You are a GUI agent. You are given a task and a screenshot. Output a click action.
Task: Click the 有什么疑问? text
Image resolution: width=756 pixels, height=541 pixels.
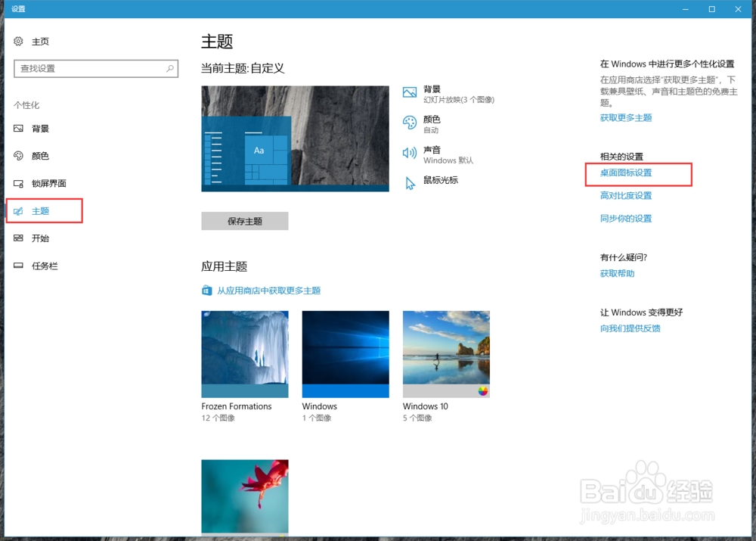point(624,257)
